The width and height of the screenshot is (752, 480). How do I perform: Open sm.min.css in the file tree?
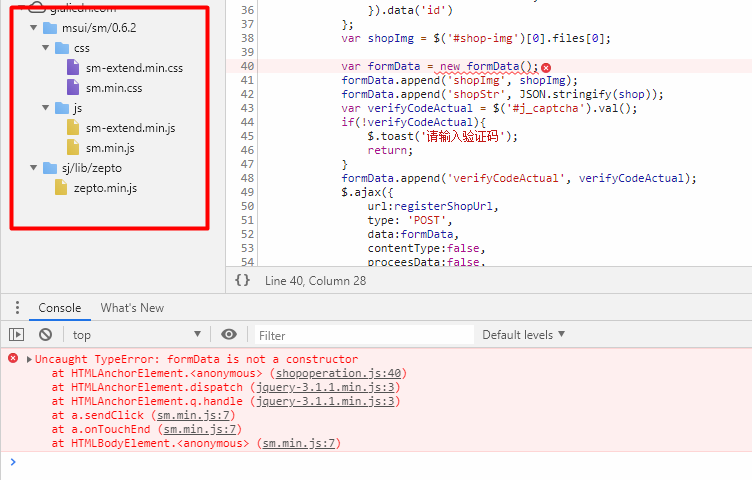pos(114,88)
